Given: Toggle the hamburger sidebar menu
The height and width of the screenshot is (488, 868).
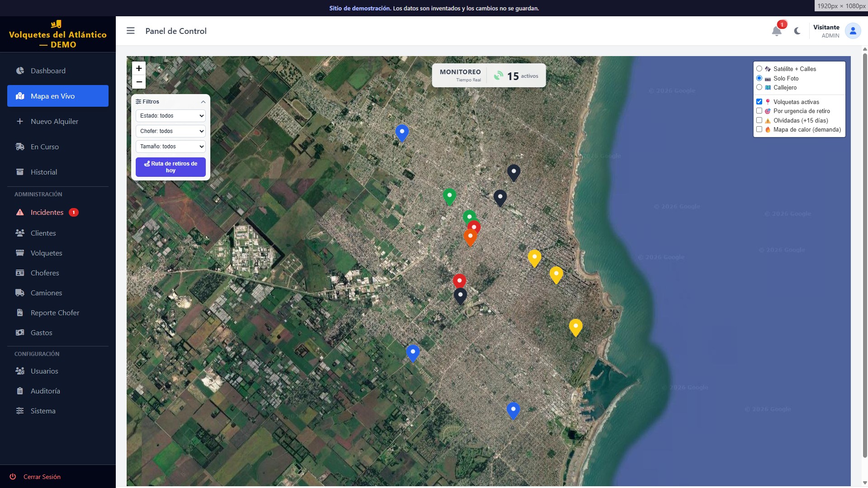Looking at the screenshot, I should [x=131, y=31].
